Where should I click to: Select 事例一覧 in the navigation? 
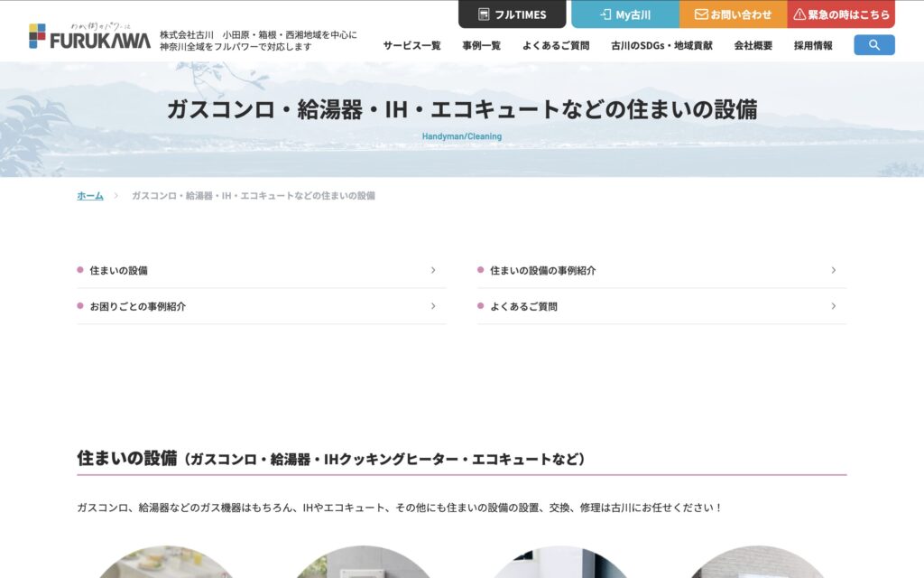pos(481,45)
